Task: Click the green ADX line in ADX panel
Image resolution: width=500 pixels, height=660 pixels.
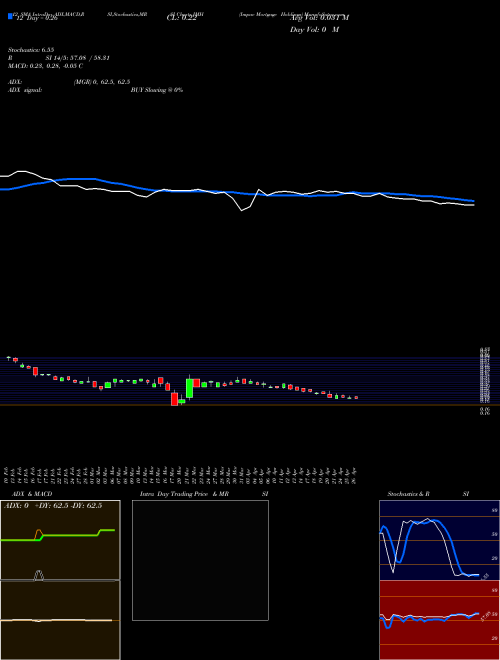Action: click(x=58, y=535)
